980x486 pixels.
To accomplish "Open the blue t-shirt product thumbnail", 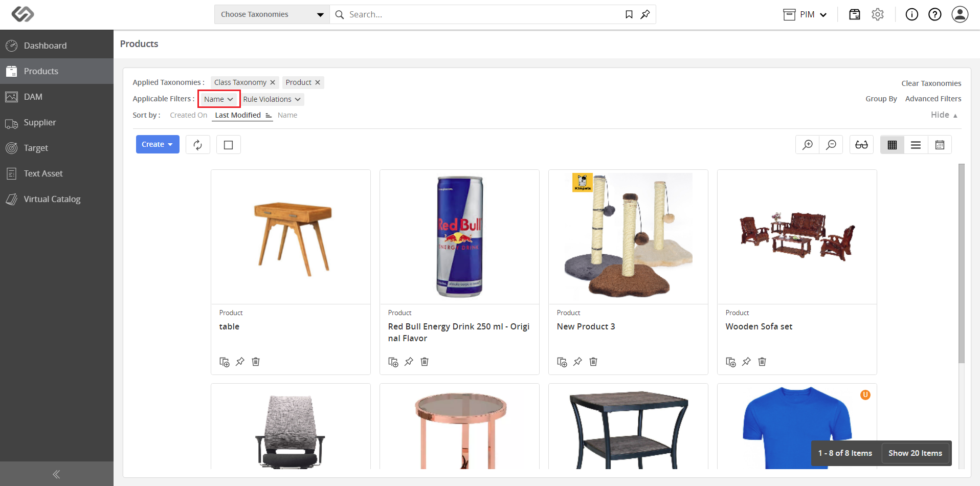I will point(797,427).
